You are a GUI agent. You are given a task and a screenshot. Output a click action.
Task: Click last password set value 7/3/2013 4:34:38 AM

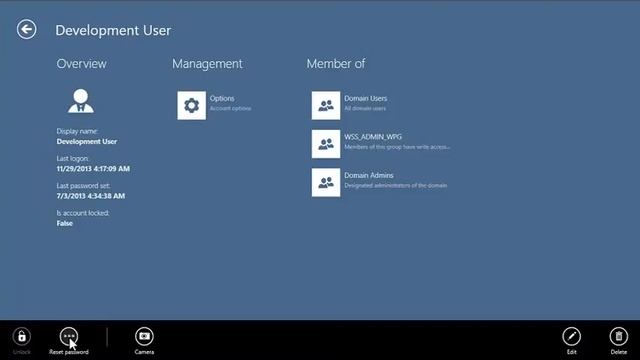pyautogui.click(x=91, y=196)
